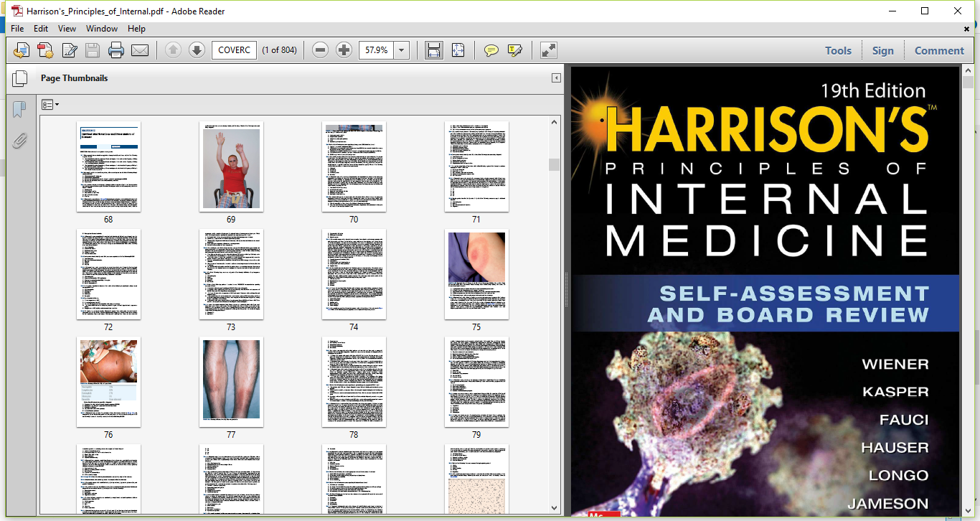Click the page count text (1 of 804)
Viewport: 980px width, 521px height.
point(280,50)
